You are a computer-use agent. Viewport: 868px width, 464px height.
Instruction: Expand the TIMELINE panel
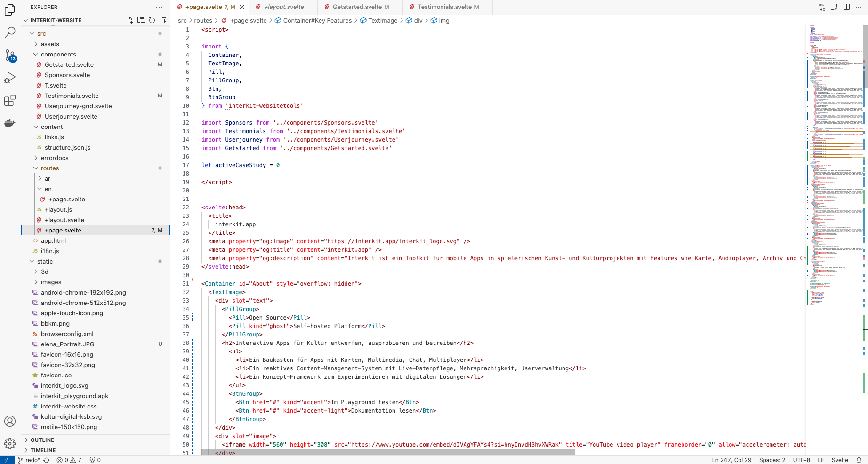point(96,450)
